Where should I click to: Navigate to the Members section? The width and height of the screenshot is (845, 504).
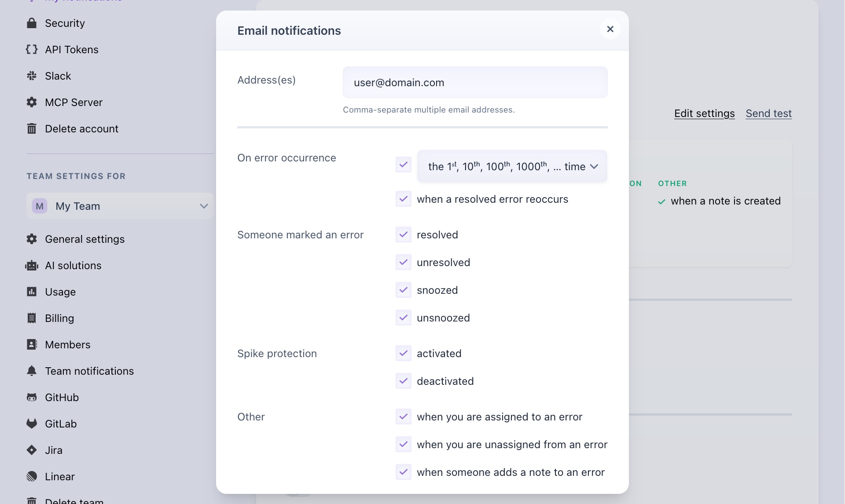click(x=68, y=344)
